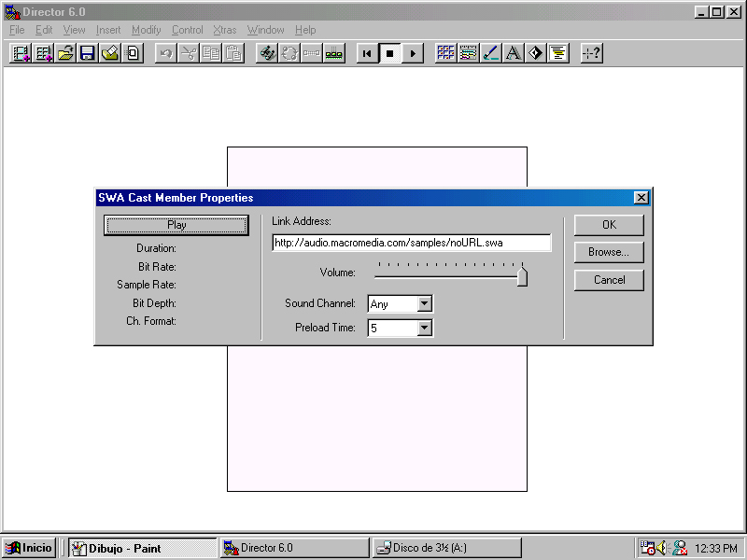Screen dimensions: 747x560
Task: Open the Preload Time dropdown arrow
Action: (424, 328)
